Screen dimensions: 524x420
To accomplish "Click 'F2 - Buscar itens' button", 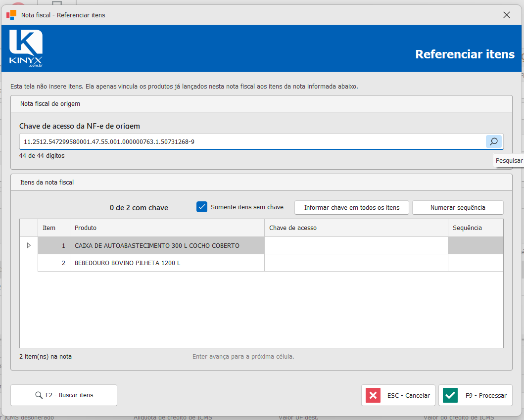I will click(x=64, y=395).
